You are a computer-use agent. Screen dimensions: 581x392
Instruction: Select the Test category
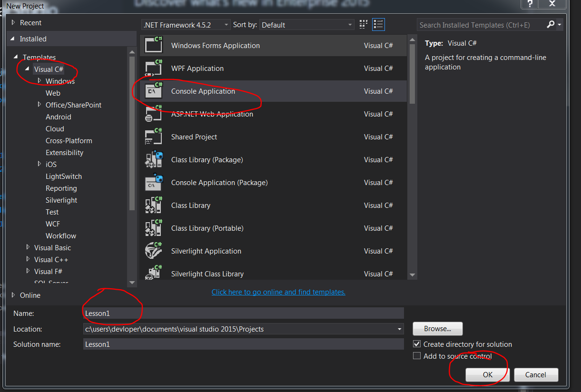[x=52, y=212]
